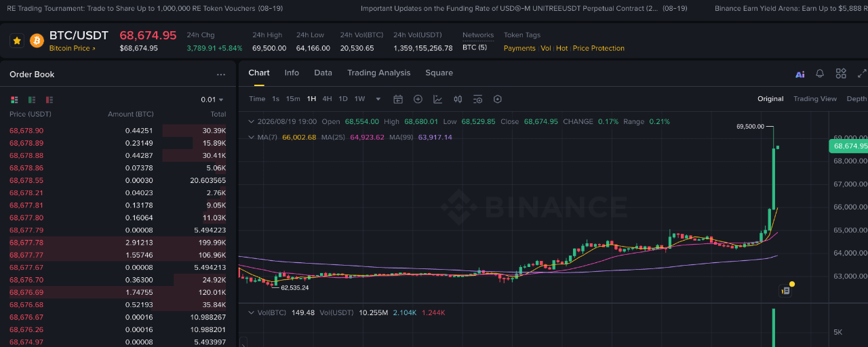Viewport: 868px width, 347px height.
Task: Switch to Trading View chart
Action: click(x=815, y=99)
